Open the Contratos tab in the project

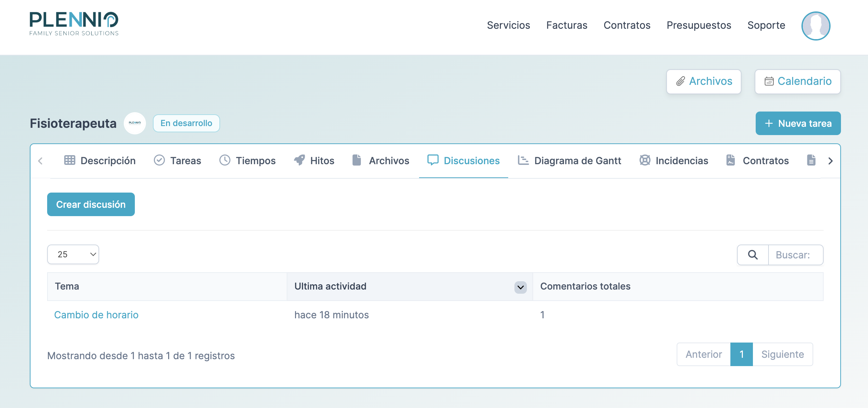coord(757,161)
